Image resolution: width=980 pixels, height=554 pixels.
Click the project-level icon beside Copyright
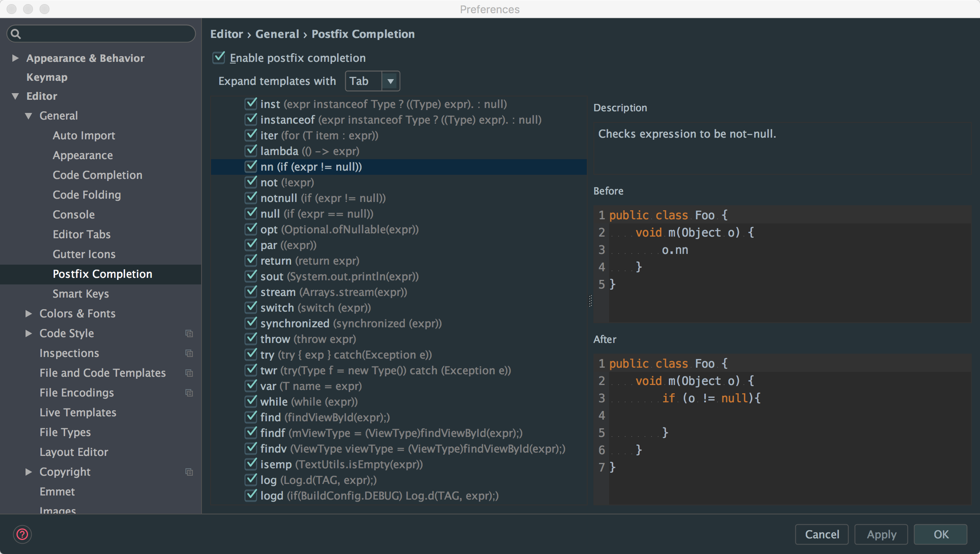tap(189, 472)
